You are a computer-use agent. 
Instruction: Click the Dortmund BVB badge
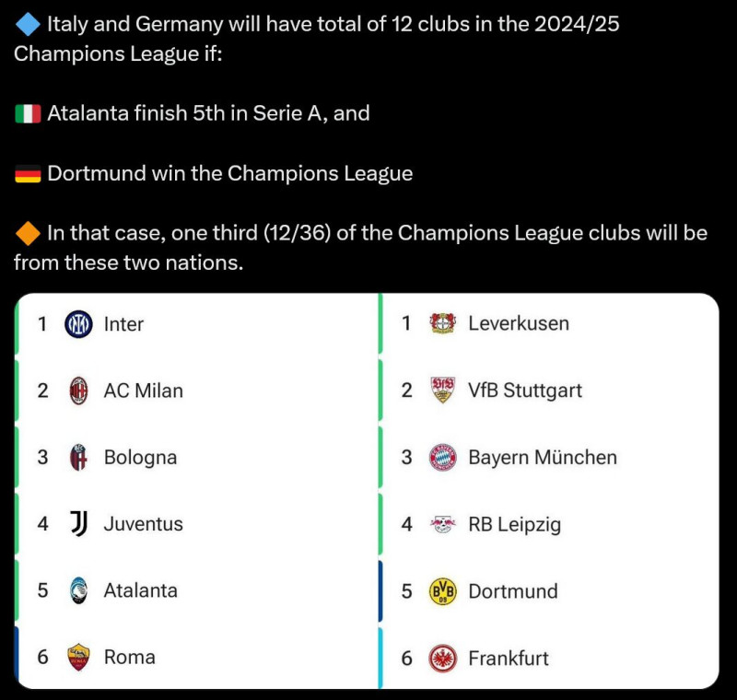442,591
